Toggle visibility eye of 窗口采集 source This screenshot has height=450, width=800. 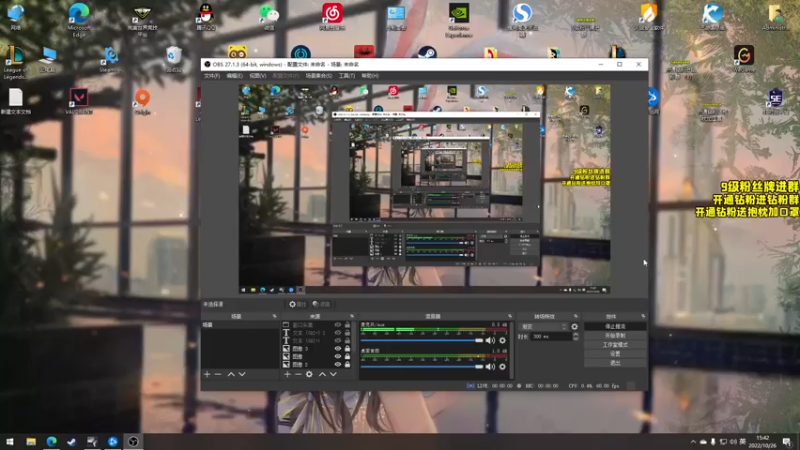[338, 325]
